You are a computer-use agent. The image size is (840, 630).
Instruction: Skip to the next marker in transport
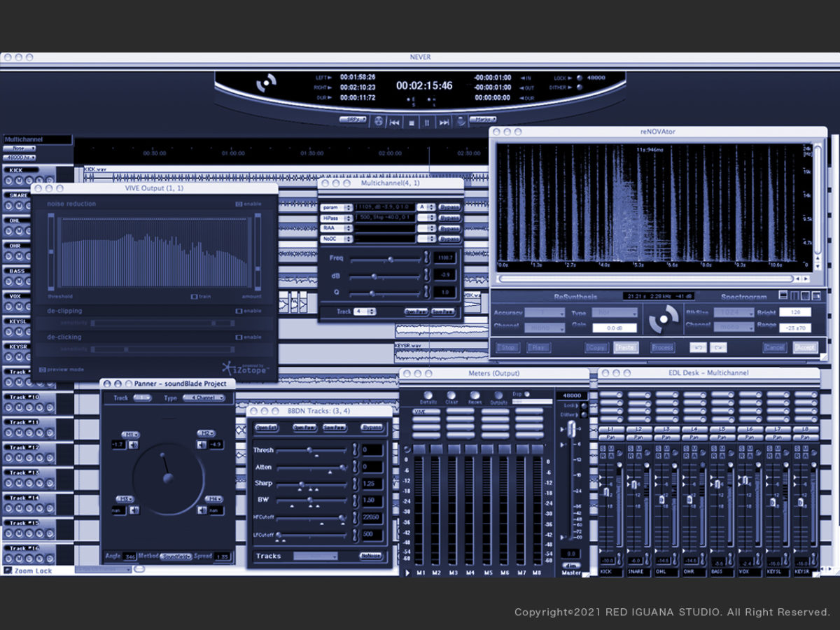(x=444, y=122)
